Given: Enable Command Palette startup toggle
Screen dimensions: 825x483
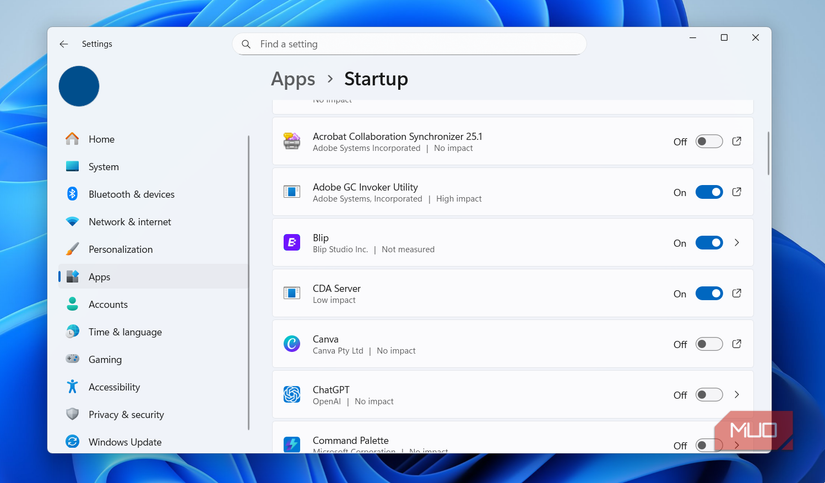Looking at the screenshot, I should coord(709,445).
